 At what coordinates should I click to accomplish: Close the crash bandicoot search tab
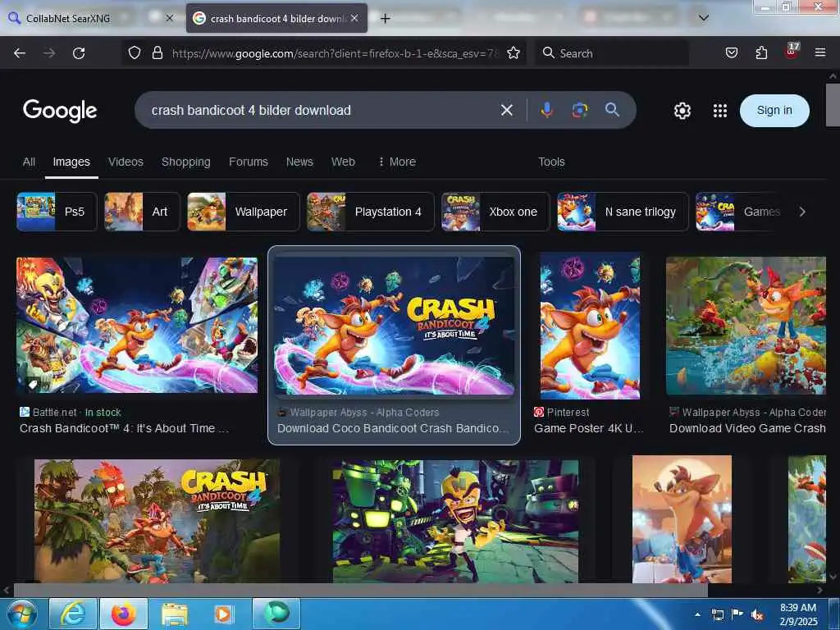(x=354, y=18)
